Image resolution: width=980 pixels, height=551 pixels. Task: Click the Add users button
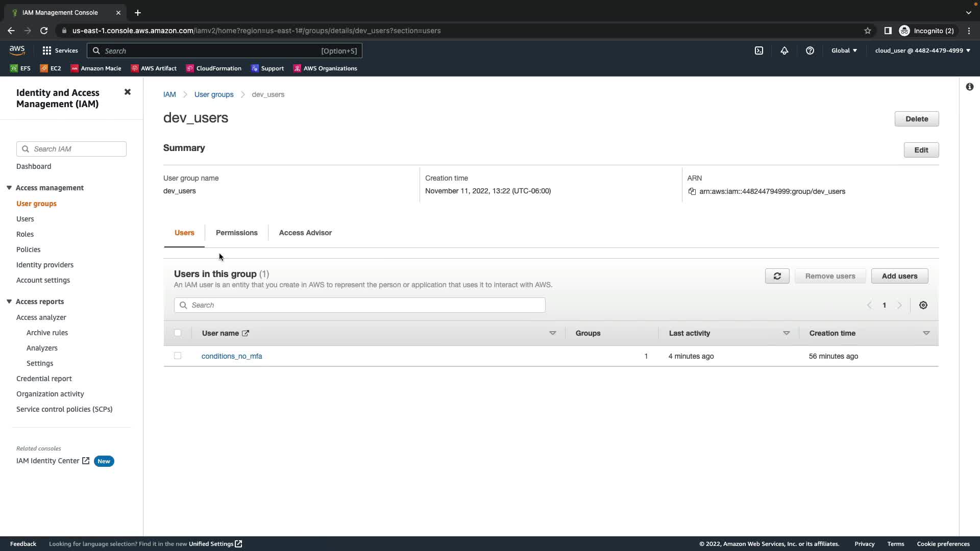click(x=899, y=276)
